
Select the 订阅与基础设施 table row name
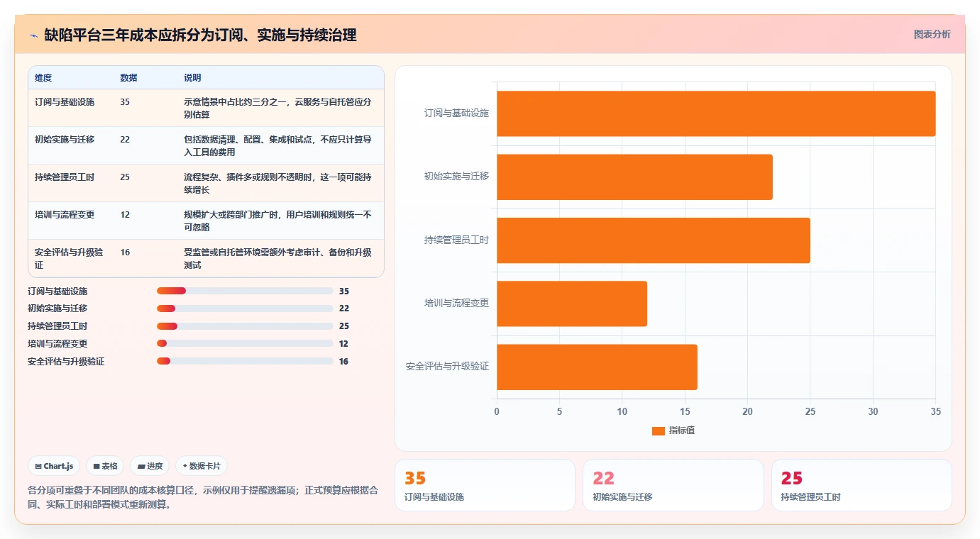tap(65, 102)
